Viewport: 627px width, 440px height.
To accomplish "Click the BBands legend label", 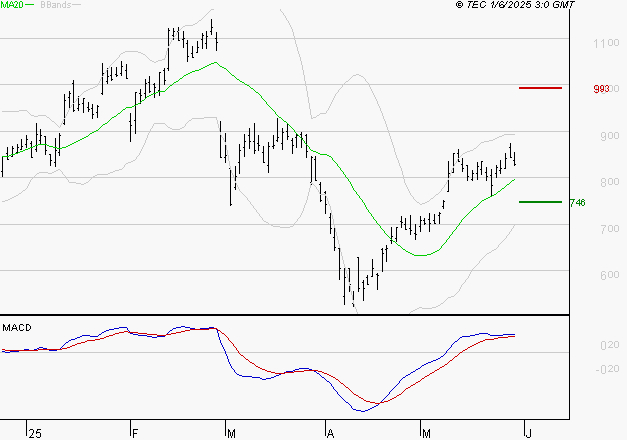I will tap(56, 5).
